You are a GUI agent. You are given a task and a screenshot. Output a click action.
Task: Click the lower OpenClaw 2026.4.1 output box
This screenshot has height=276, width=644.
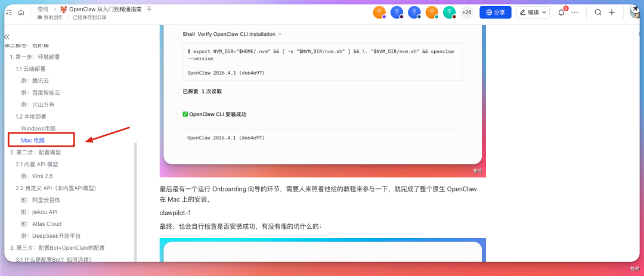tap(323, 138)
